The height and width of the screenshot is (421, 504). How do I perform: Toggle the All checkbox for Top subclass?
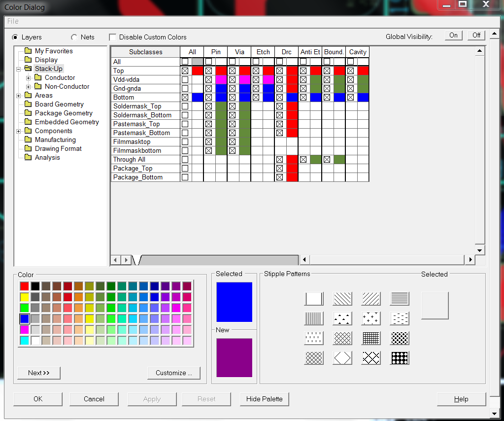pos(185,71)
